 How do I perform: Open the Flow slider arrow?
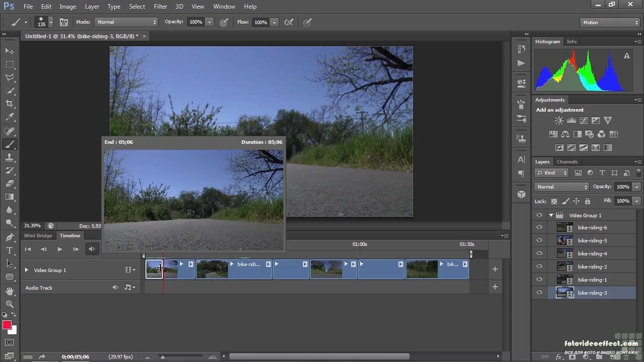click(274, 22)
